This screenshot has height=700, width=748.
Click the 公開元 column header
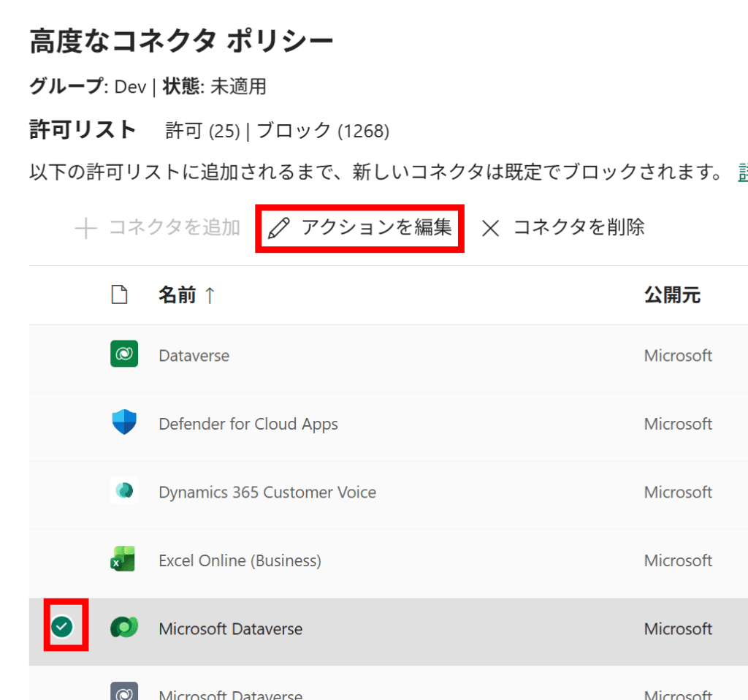pos(671,295)
